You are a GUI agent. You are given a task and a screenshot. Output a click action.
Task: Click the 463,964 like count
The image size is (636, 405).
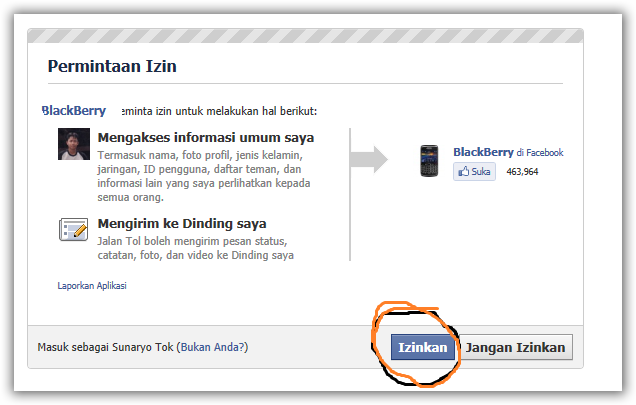(x=522, y=172)
